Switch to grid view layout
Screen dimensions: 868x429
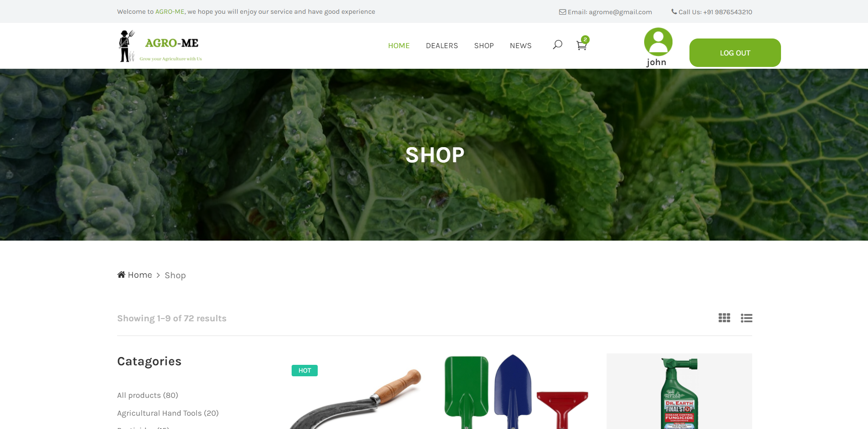coord(724,318)
